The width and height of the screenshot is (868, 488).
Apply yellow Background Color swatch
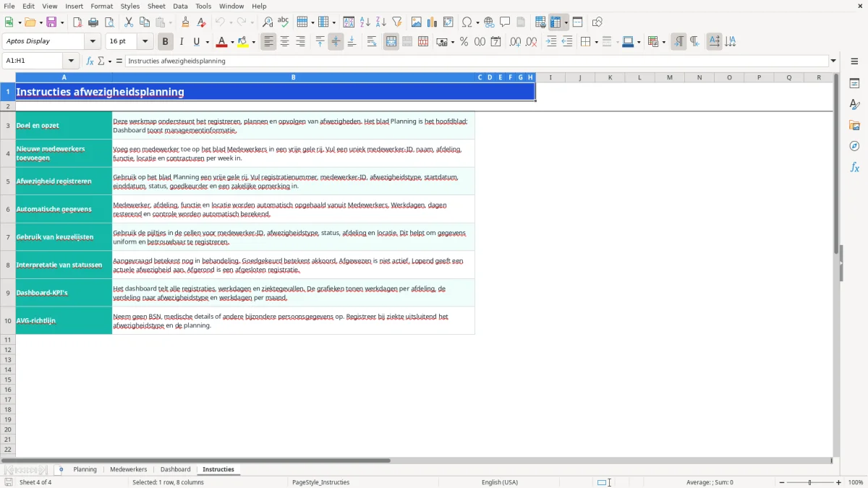coord(243,42)
